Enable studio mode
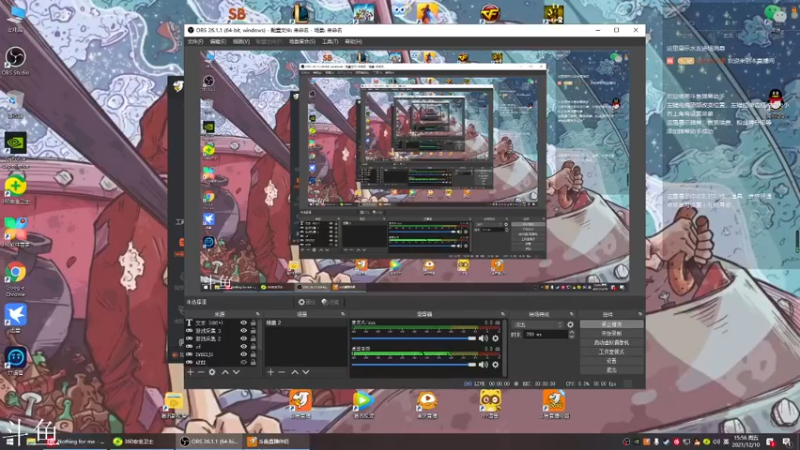800x450 pixels. click(611, 352)
